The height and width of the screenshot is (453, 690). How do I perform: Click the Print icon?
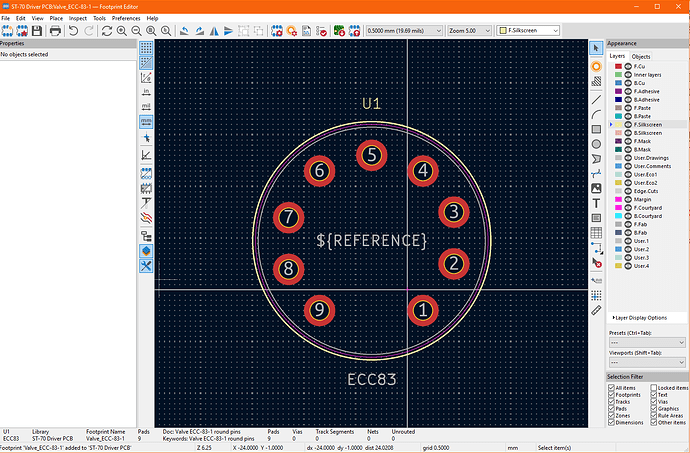pyautogui.click(x=55, y=30)
